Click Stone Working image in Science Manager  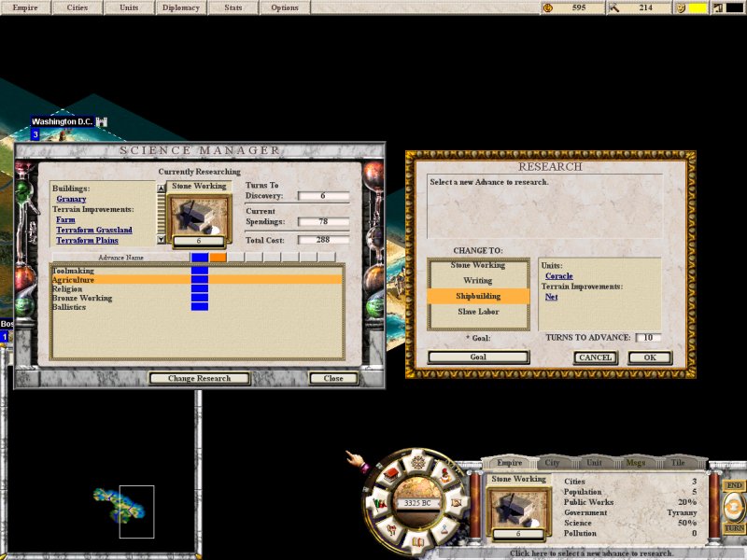(199, 216)
